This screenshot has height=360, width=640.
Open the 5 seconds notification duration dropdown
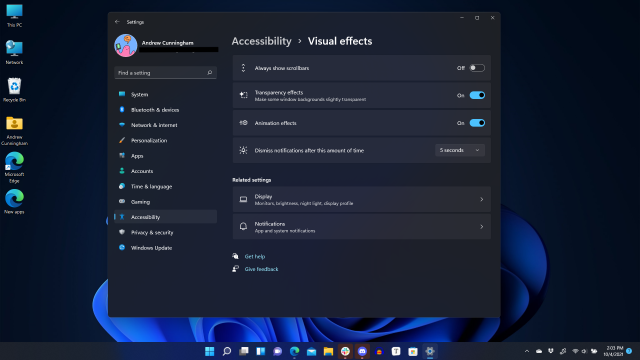(460, 150)
